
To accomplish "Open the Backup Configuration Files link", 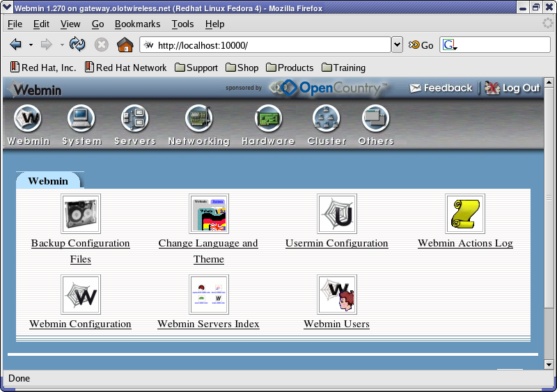I will pyautogui.click(x=81, y=251).
